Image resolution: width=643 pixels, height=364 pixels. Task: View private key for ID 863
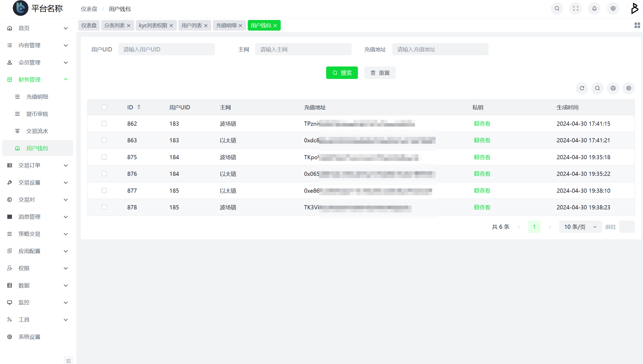pyautogui.click(x=482, y=140)
